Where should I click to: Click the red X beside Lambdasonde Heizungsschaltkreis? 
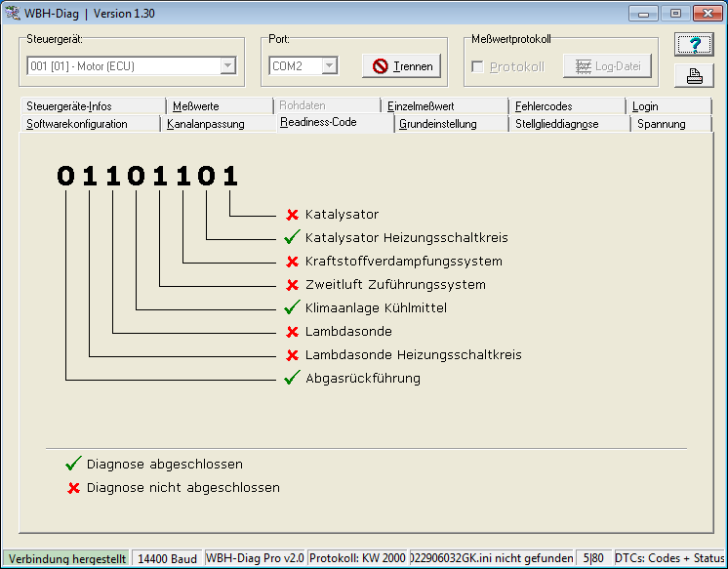pyautogui.click(x=292, y=355)
